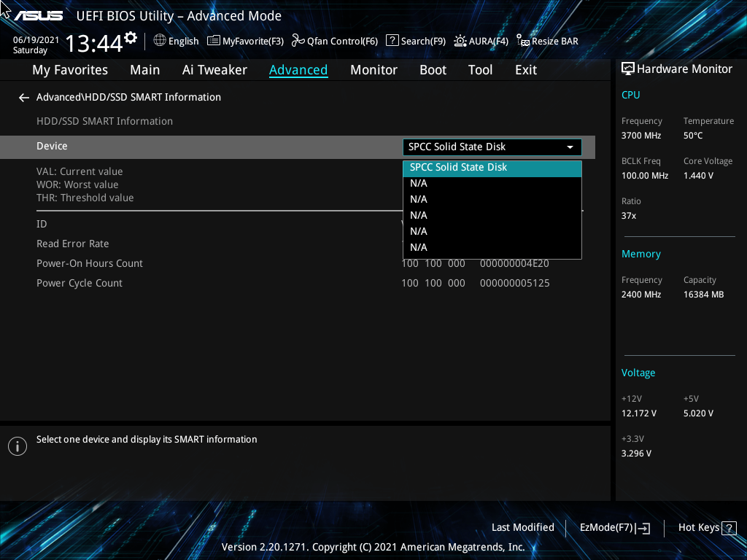Open the Search(F9) function
Viewport: 747px width, 560px height.
[x=415, y=41]
